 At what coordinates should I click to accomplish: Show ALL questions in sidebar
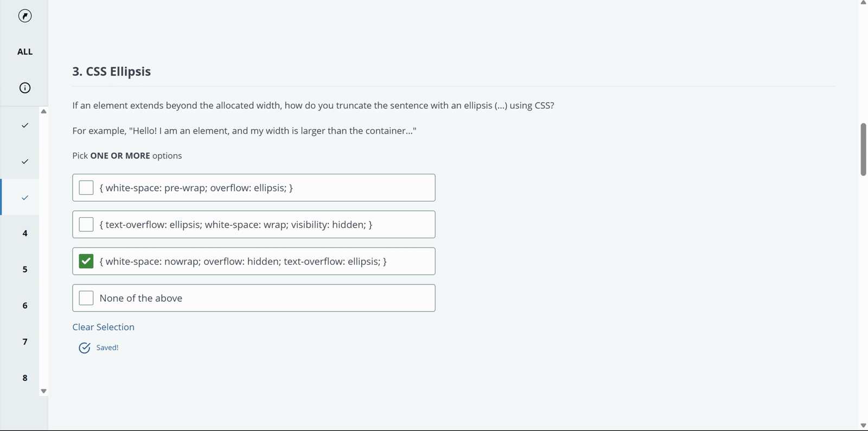[x=25, y=52]
